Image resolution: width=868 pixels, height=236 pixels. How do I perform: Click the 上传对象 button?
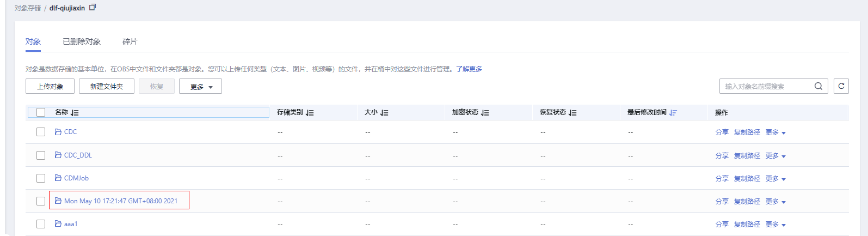(x=50, y=87)
